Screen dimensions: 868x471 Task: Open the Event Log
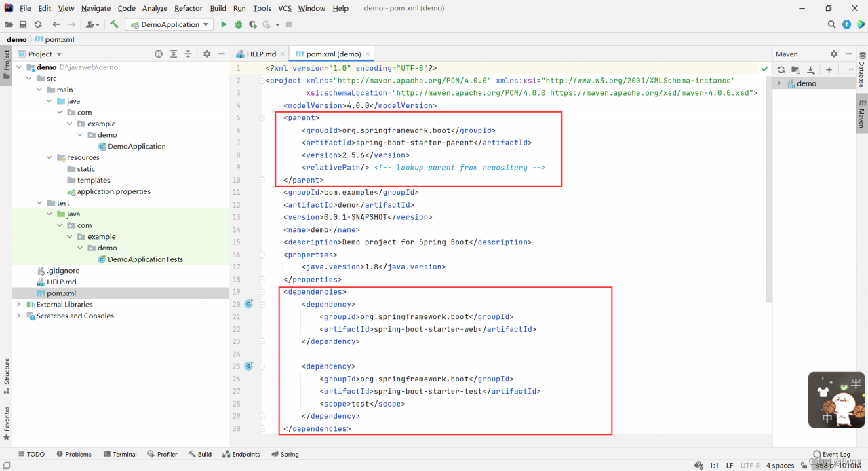pyautogui.click(x=831, y=454)
